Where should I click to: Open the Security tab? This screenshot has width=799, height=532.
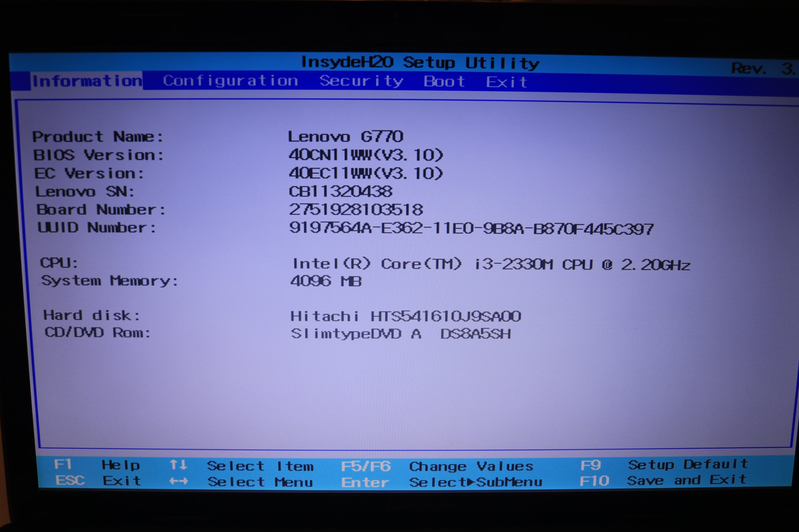tap(361, 81)
